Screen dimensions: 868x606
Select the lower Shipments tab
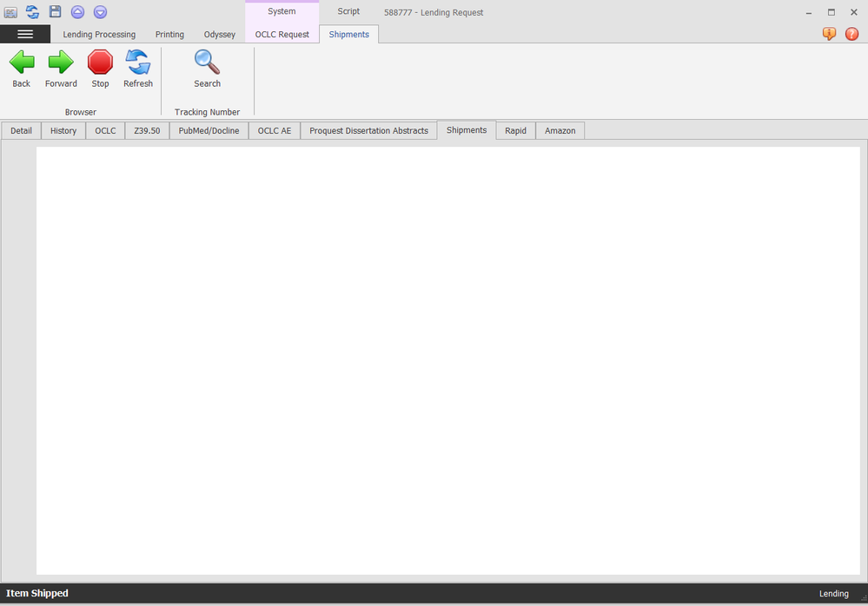pyautogui.click(x=467, y=130)
